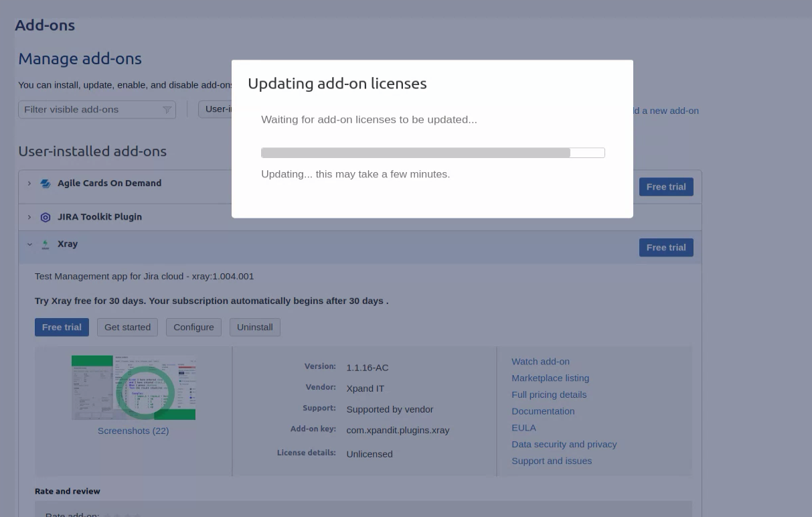Click the JIRA Toolkit Plugin title
Screen dimensions: 812x517
coord(100,217)
